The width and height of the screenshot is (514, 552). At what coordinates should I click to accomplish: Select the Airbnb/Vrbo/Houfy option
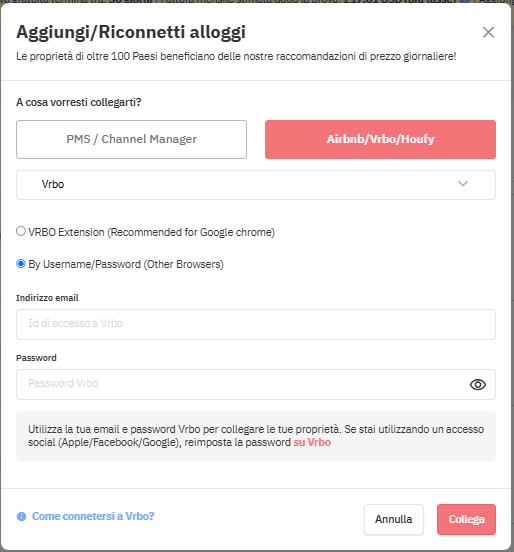tap(380, 139)
